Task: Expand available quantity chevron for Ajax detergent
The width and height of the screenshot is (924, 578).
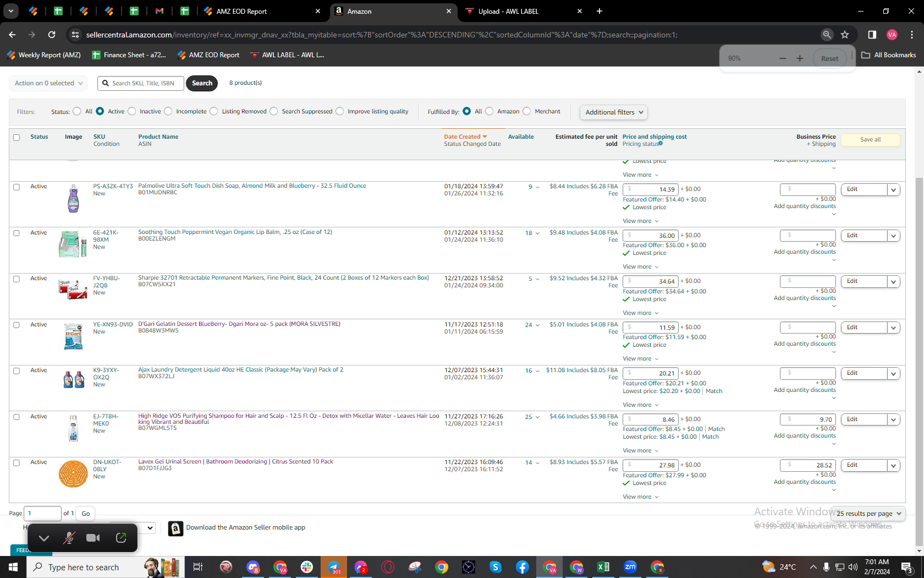Action: [537, 371]
